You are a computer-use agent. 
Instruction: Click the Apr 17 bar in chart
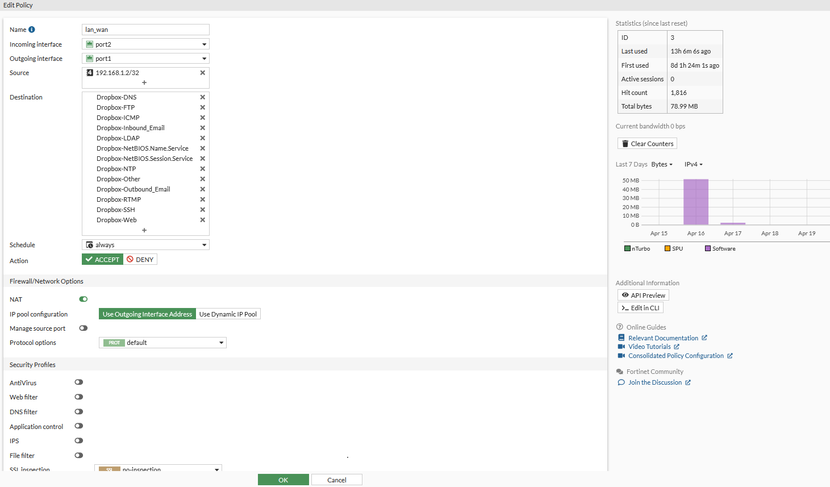[x=733, y=223]
